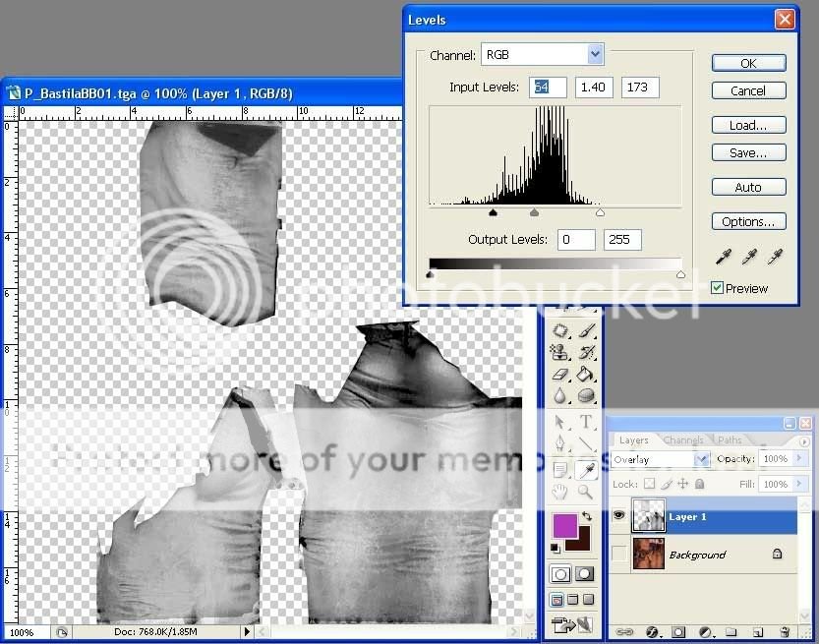Pick the white point eyedropper in Levels
819x644 pixels.
(x=775, y=257)
